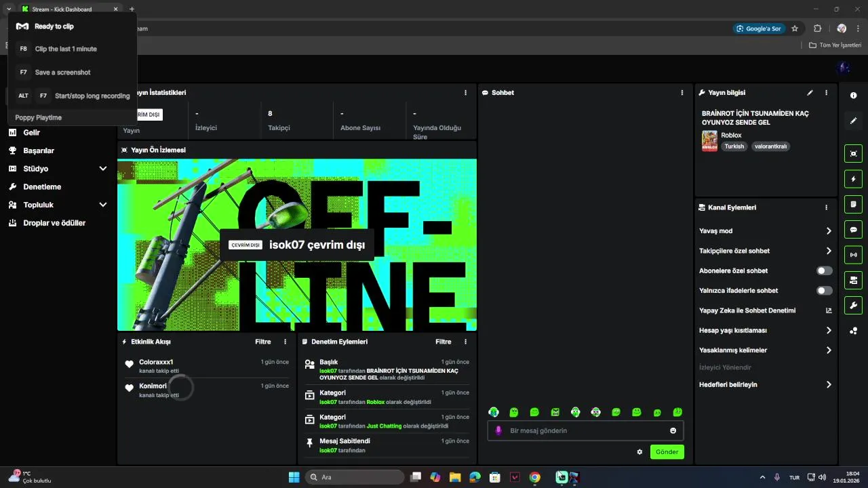Toggle the green wrench sidebar icon

(x=853, y=306)
